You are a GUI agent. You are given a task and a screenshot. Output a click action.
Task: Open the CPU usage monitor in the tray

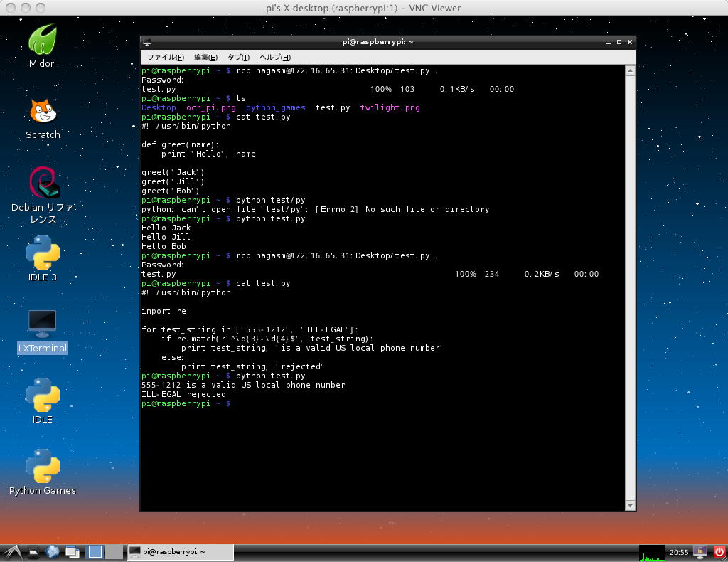652,552
